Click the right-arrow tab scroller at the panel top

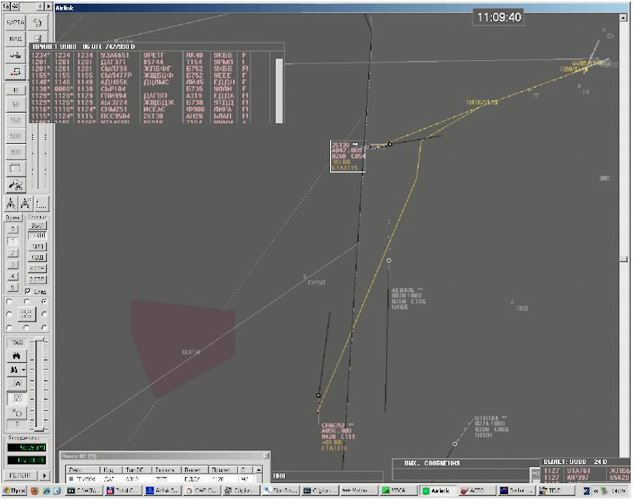pyautogui.click(x=49, y=6)
